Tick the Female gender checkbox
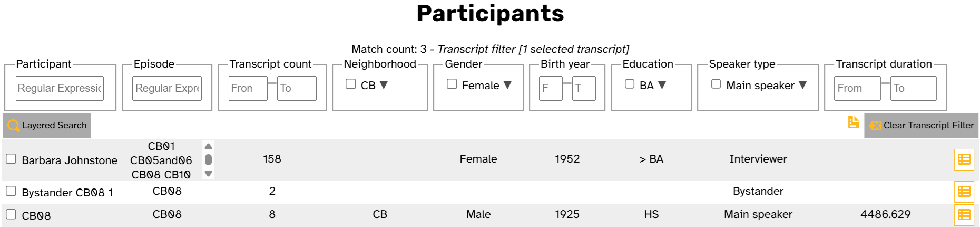Screen dimensions: 980x227 pos(452,84)
